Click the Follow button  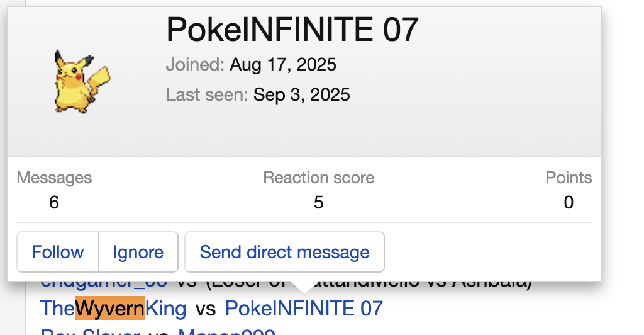[x=58, y=253]
